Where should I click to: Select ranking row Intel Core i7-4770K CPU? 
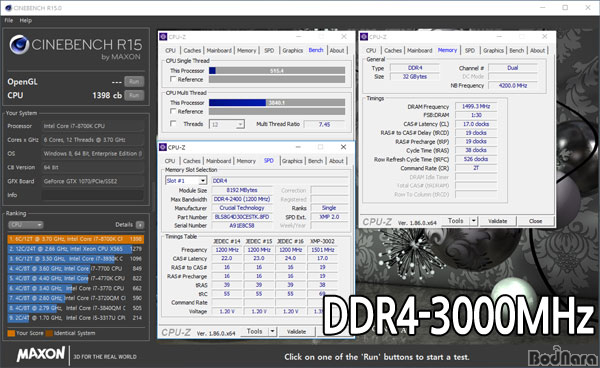pyautogui.click(x=75, y=278)
